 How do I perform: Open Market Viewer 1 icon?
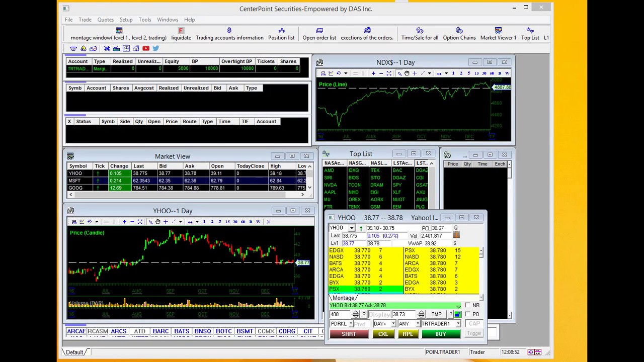click(498, 31)
